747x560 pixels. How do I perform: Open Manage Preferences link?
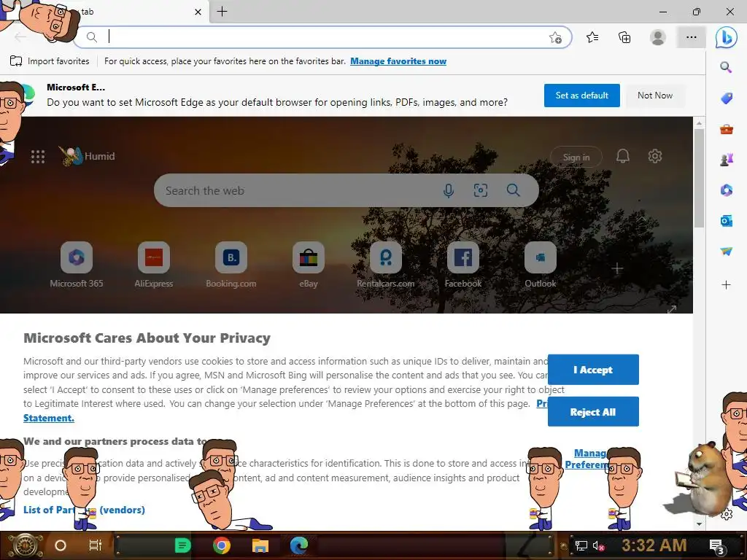pos(587,459)
